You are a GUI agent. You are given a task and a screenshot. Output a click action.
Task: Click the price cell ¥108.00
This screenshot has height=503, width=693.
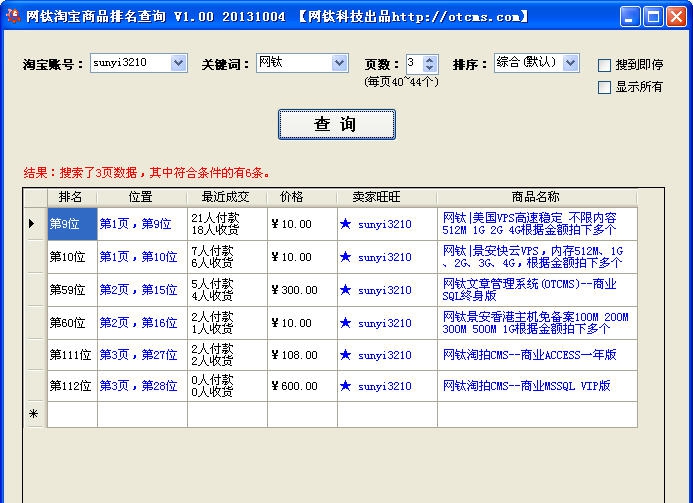(302, 355)
